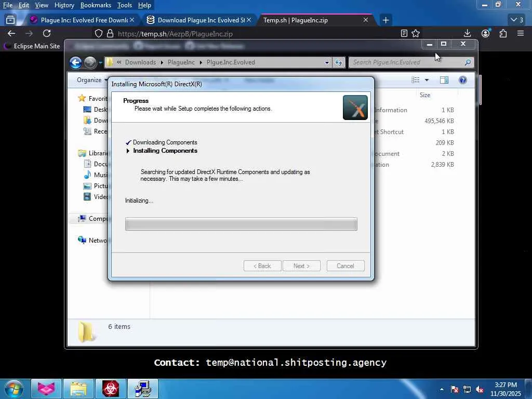Open File Explorer from the taskbar
This screenshot has width=532, height=399.
coord(79,389)
